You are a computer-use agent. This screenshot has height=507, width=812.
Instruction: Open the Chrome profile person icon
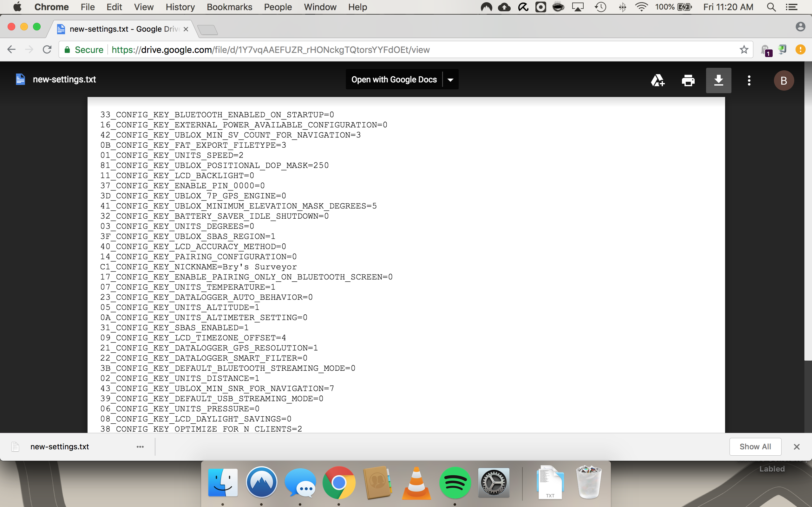tap(800, 27)
